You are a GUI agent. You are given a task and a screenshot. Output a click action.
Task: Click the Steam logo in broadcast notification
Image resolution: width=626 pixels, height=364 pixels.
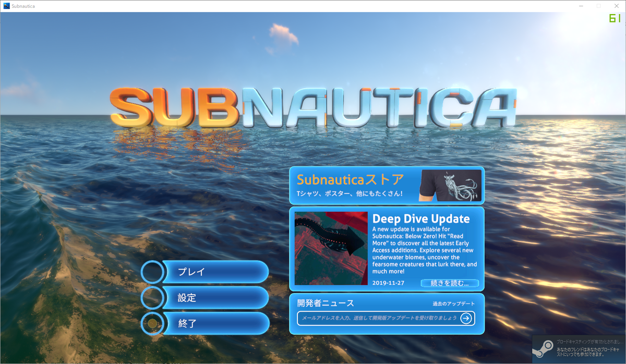544,349
